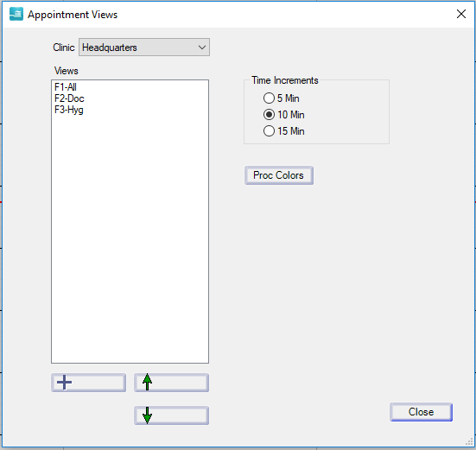Open the Headquarters clinic combo box
This screenshot has width=476, height=450.
(144, 48)
